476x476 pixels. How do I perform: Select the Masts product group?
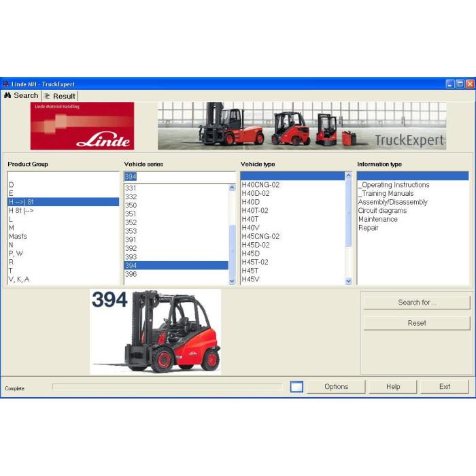click(x=63, y=236)
